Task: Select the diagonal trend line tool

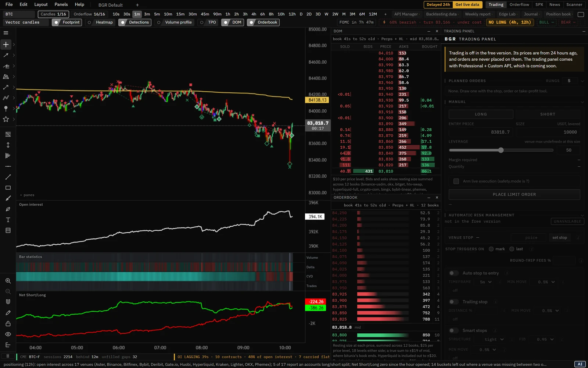Action: pyautogui.click(x=8, y=177)
